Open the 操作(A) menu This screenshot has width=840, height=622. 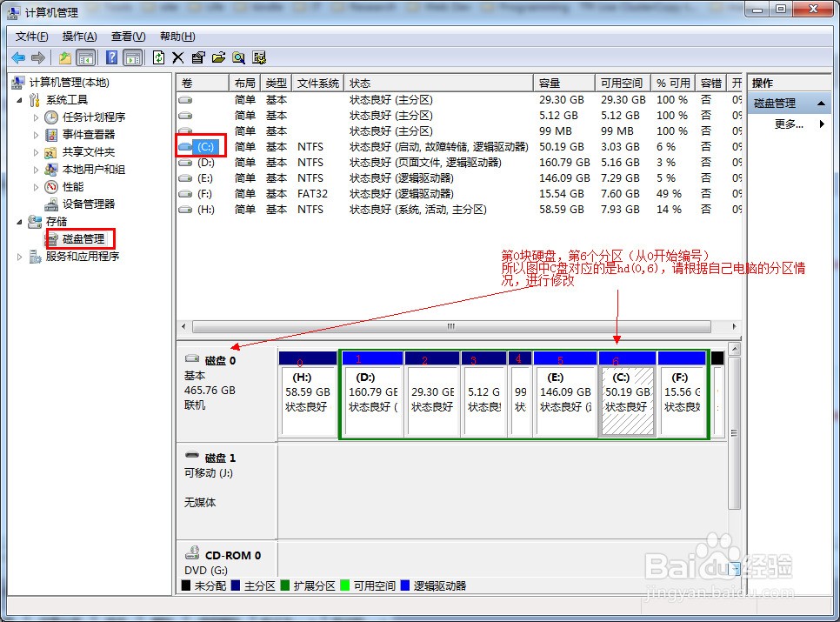(x=79, y=37)
